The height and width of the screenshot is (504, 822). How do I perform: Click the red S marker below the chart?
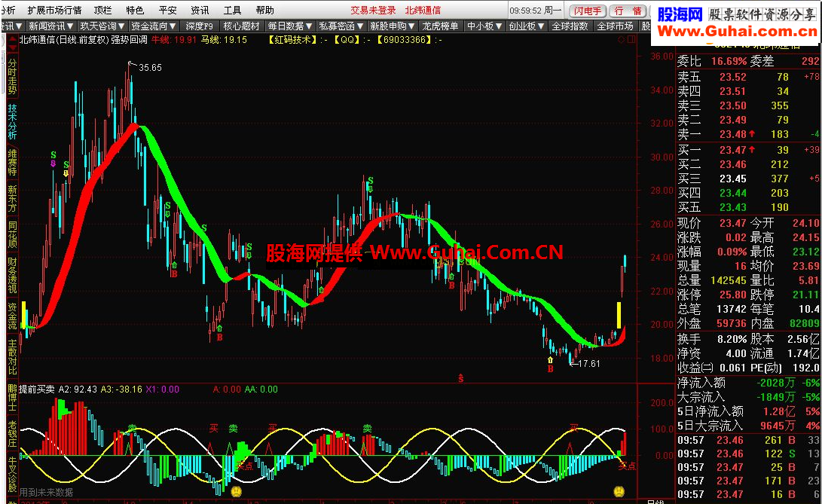click(460, 378)
